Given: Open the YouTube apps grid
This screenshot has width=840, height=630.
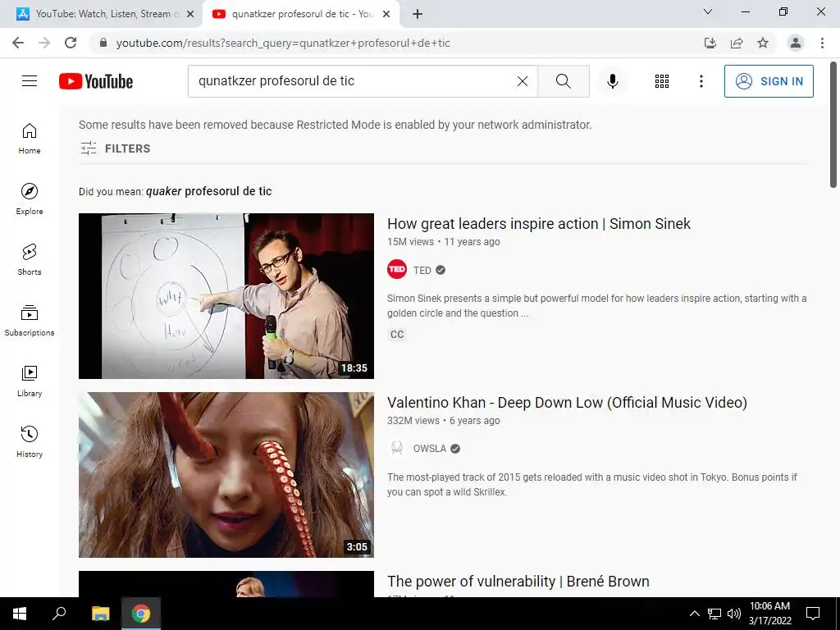Looking at the screenshot, I should 662,81.
